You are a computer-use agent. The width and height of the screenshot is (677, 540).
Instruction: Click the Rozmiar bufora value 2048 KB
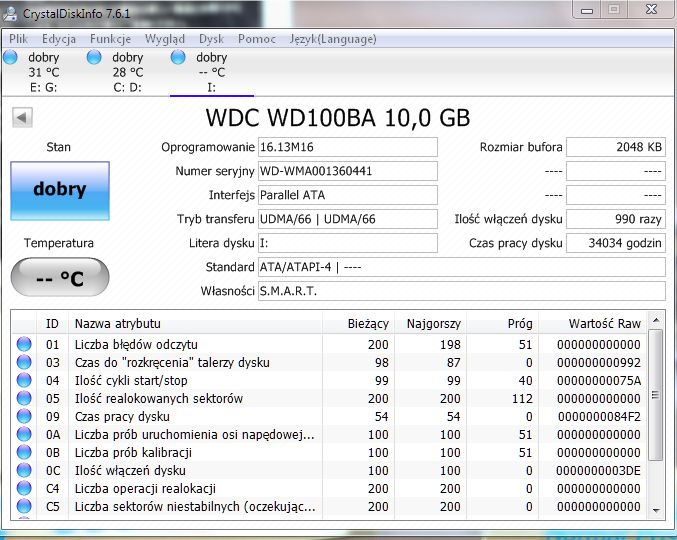click(x=616, y=147)
